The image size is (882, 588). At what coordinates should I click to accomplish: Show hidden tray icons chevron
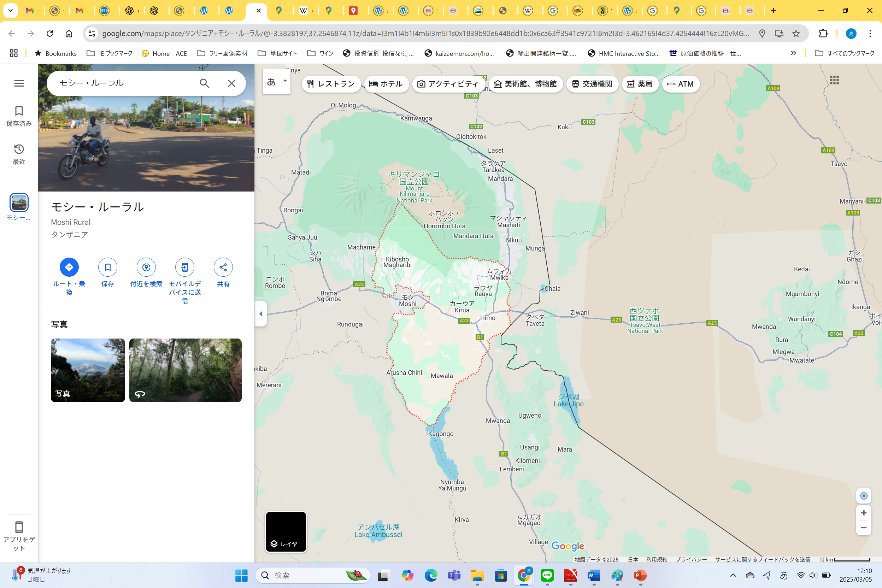pyautogui.click(x=733, y=575)
